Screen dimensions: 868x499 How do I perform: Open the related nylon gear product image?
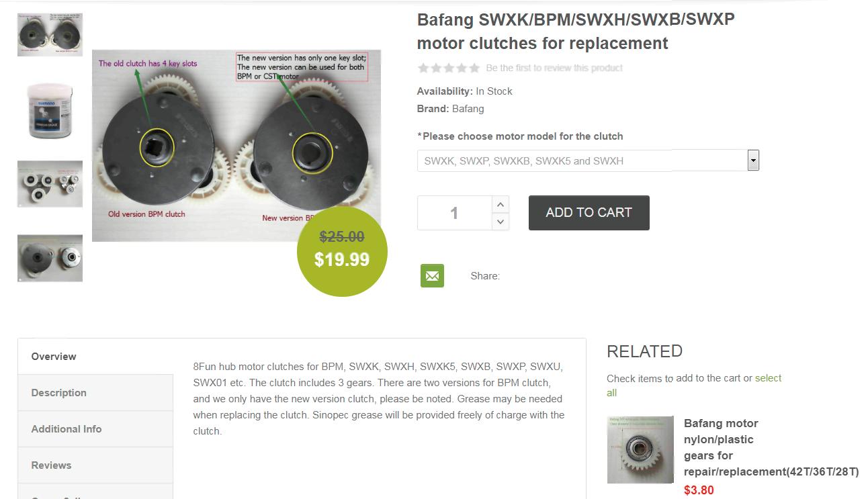coord(640,449)
